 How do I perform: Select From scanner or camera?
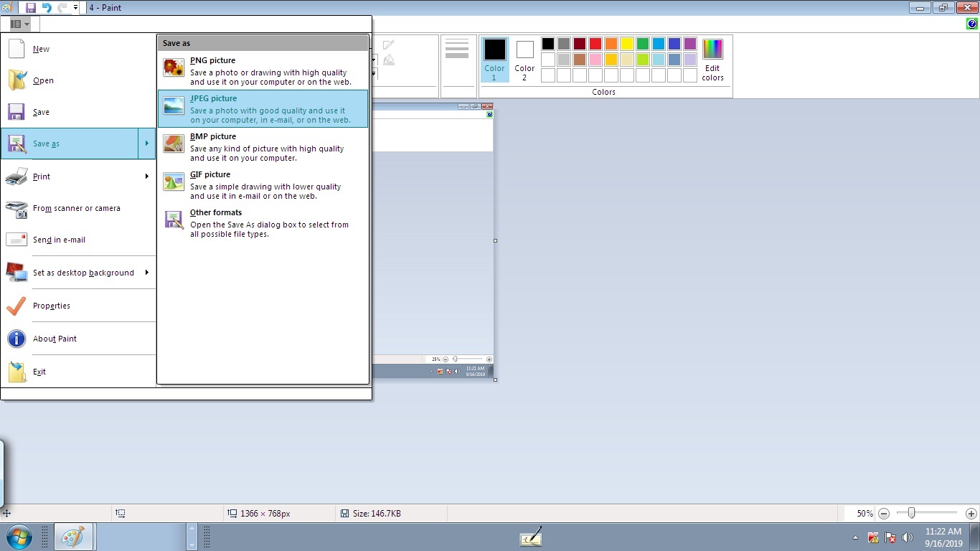[78, 208]
